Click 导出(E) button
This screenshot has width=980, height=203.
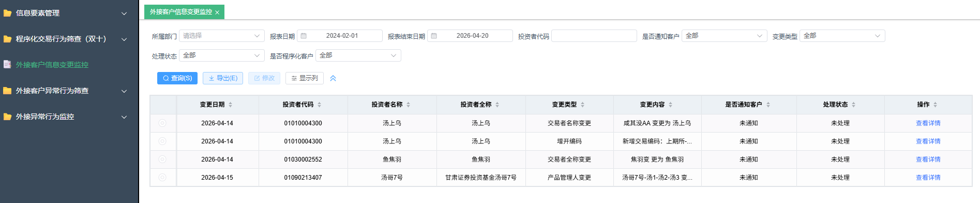tap(223, 78)
